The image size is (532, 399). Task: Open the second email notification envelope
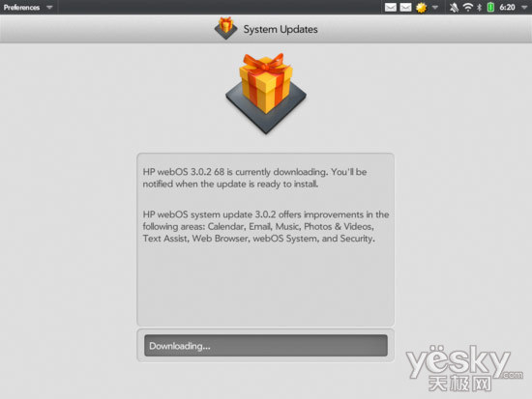point(406,7)
